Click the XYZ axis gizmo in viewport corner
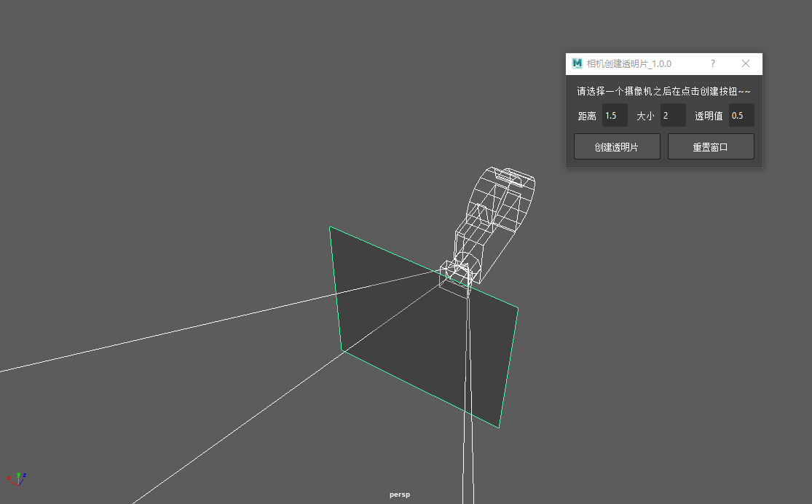 click(x=16, y=479)
